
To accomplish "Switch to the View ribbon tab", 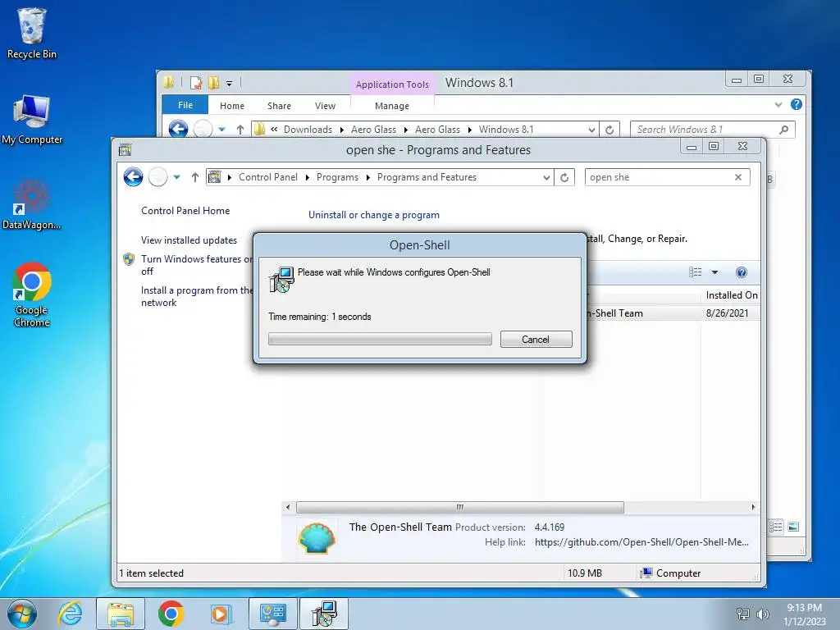I will [x=325, y=106].
